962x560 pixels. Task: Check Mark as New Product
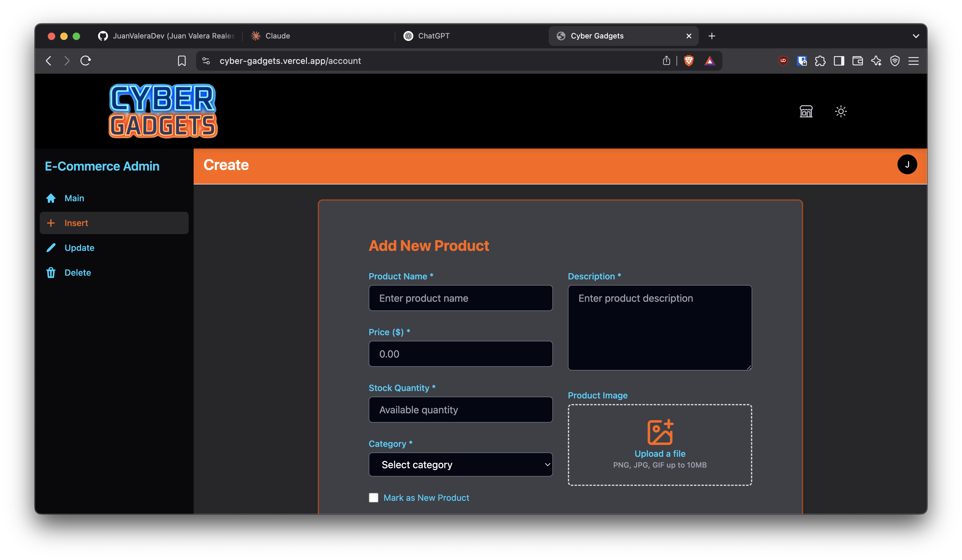pos(373,497)
